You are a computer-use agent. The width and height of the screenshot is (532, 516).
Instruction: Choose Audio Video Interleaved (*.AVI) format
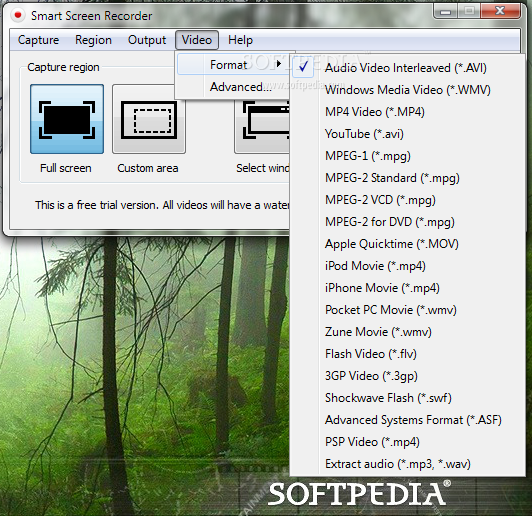tap(407, 68)
